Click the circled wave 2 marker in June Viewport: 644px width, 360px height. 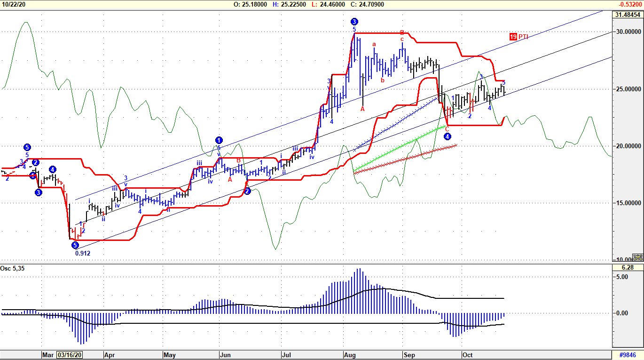tap(248, 191)
